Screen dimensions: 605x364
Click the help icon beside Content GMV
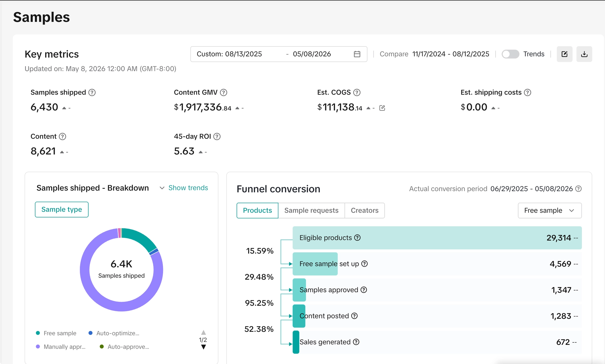(224, 92)
